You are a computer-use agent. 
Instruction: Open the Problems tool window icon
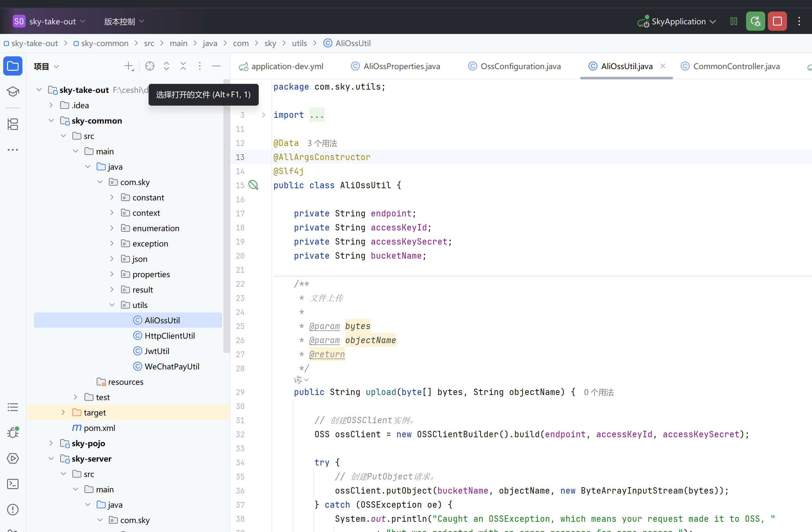pos(12,510)
